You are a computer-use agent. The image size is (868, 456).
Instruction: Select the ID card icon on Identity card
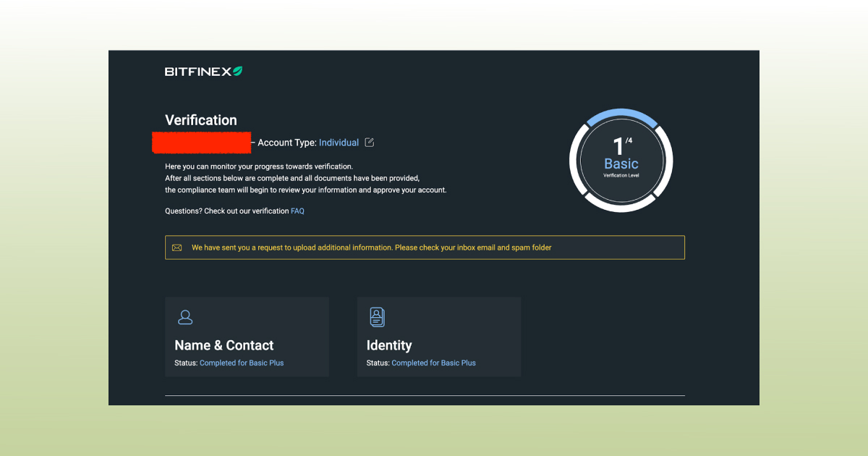376,317
